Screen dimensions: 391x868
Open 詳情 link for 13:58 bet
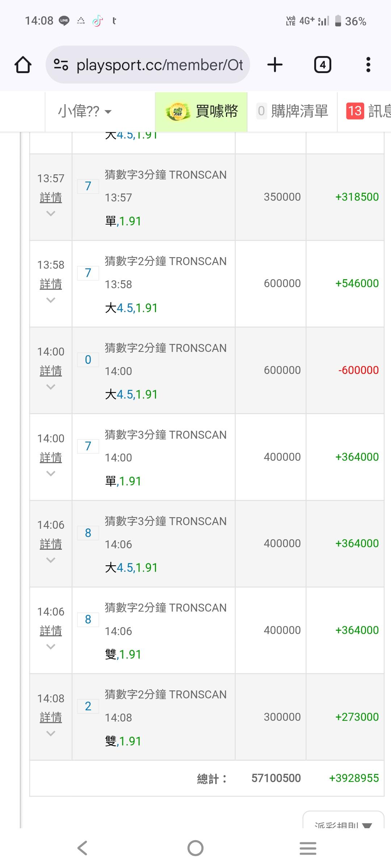click(x=51, y=284)
